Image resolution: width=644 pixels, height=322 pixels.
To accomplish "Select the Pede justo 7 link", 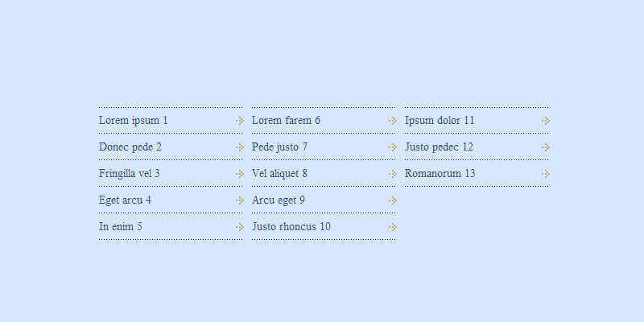I will click(279, 147).
